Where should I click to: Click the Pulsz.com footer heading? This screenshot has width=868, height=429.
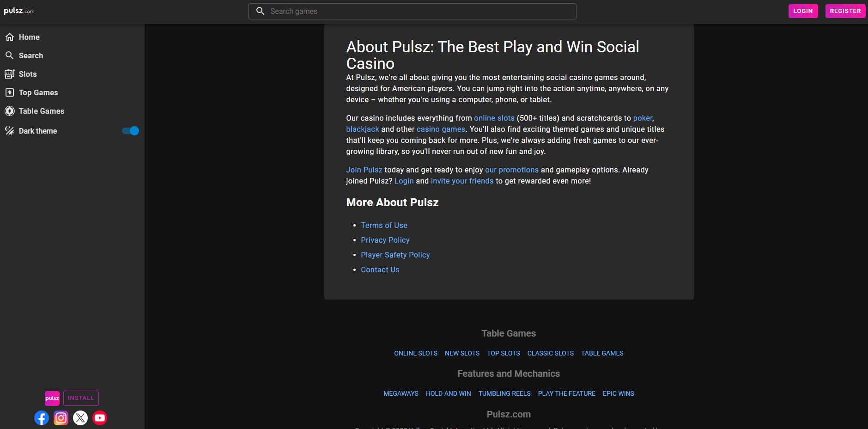tap(509, 414)
